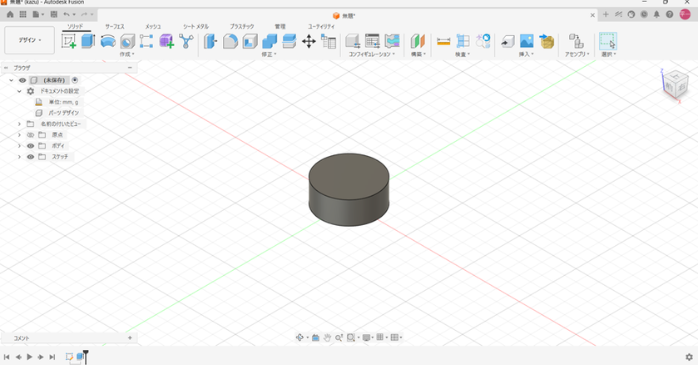The width and height of the screenshot is (698, 365).
Task: Open the configuration table icon
Action: tap(372, 41)
